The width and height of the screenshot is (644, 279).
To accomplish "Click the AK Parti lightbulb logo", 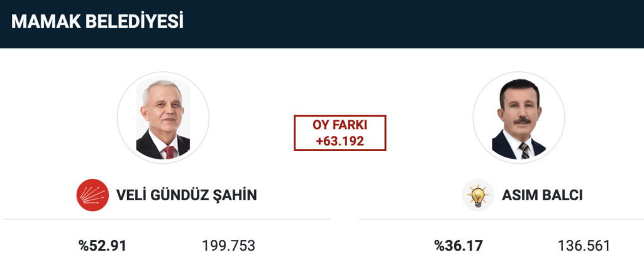I will coord(478,195).
